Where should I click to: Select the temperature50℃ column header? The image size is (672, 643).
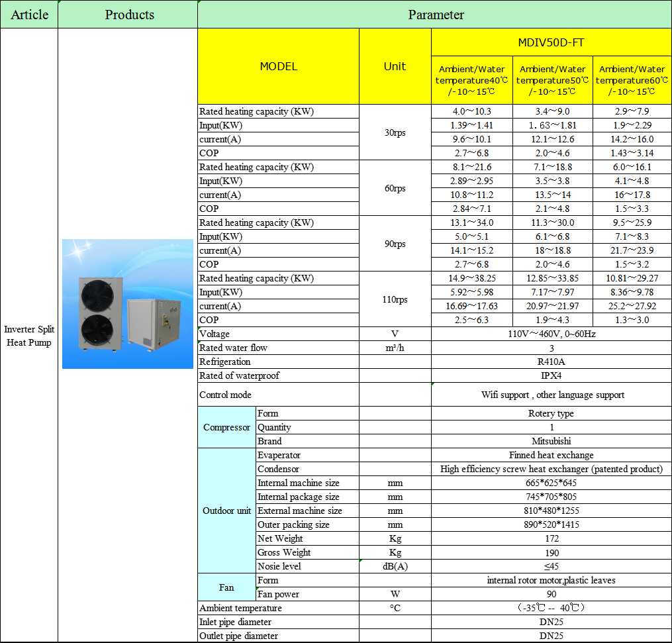[x=552, y=80]
